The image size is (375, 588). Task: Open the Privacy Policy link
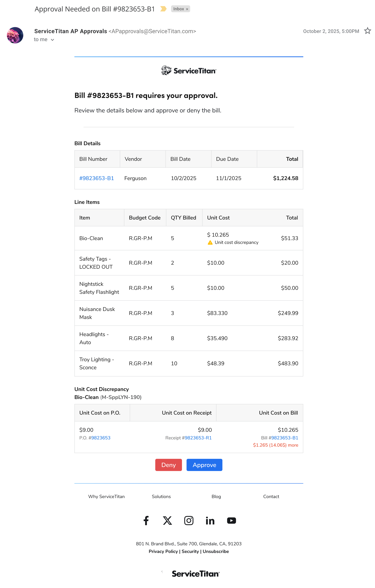point(163,551)
